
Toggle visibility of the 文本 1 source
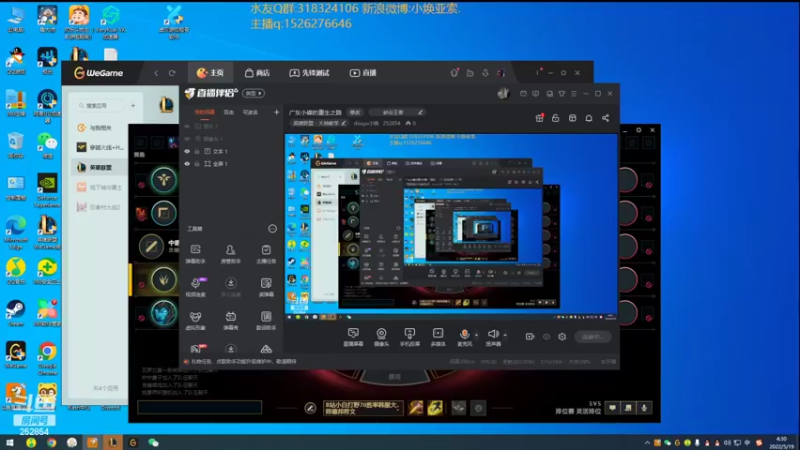tap(187, 152)
